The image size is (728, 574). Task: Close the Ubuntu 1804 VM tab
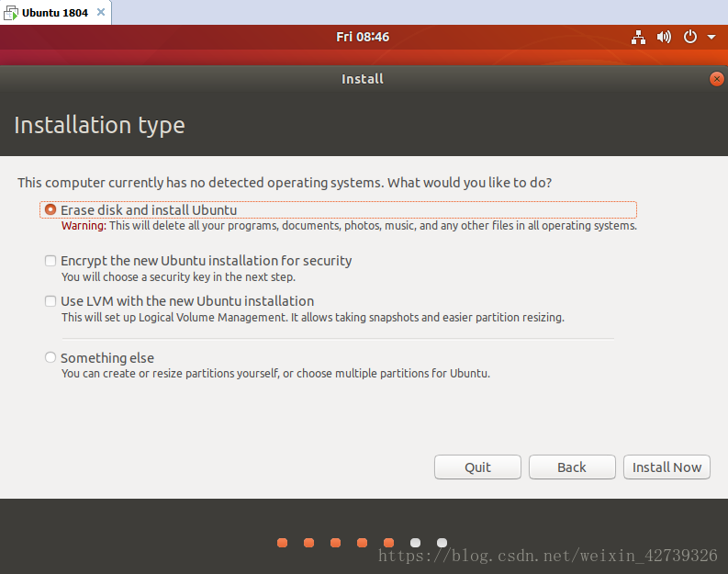click(x=101, y=13)
